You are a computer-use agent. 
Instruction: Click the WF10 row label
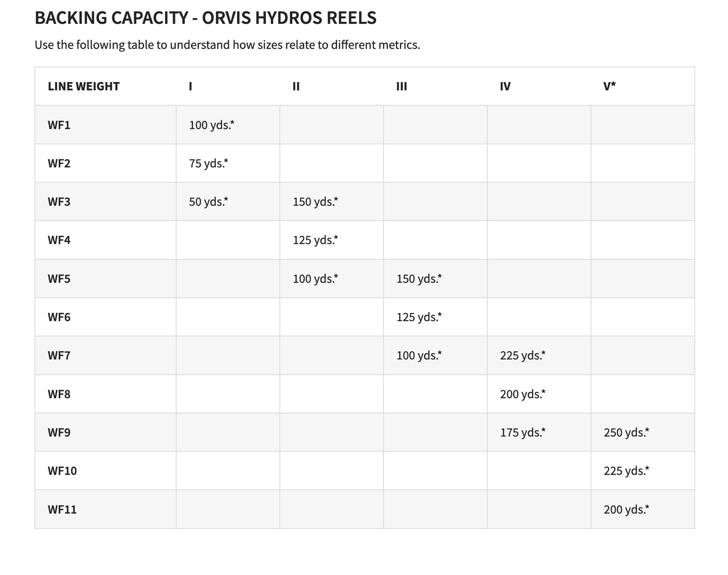pos(62,471)
